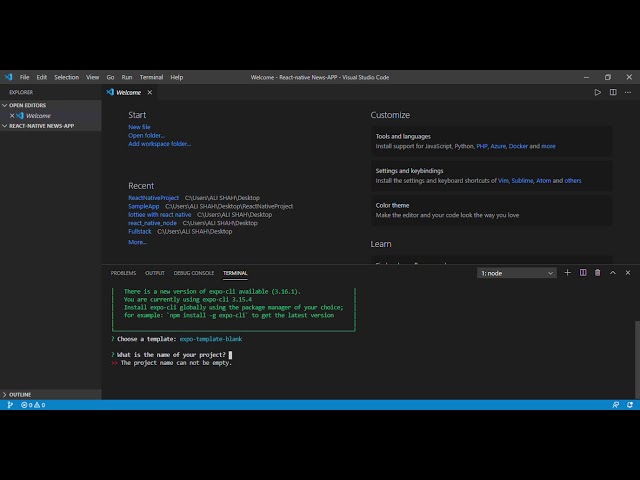Open recent SampleApp project
640x480 pixels.
(144, 207)
